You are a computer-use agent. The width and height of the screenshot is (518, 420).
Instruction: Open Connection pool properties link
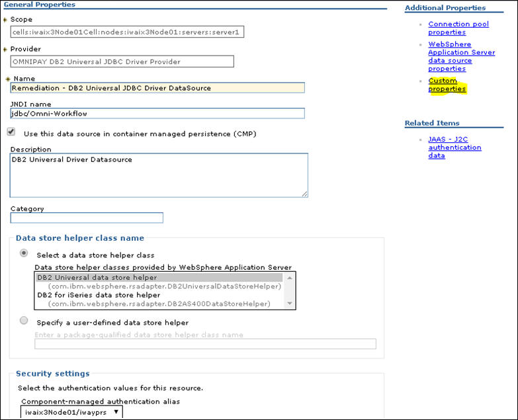(x=458, y=28)
